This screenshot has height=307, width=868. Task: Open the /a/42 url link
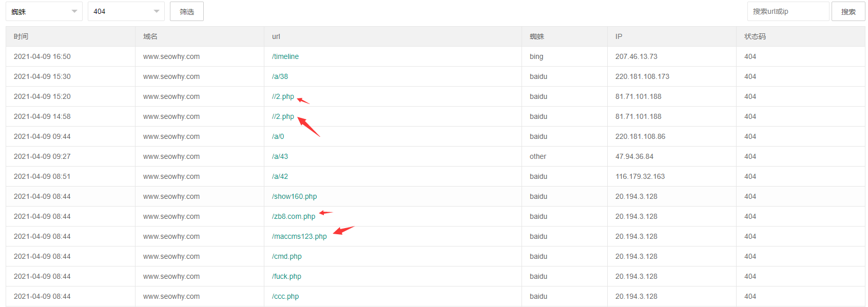point(280,176)
